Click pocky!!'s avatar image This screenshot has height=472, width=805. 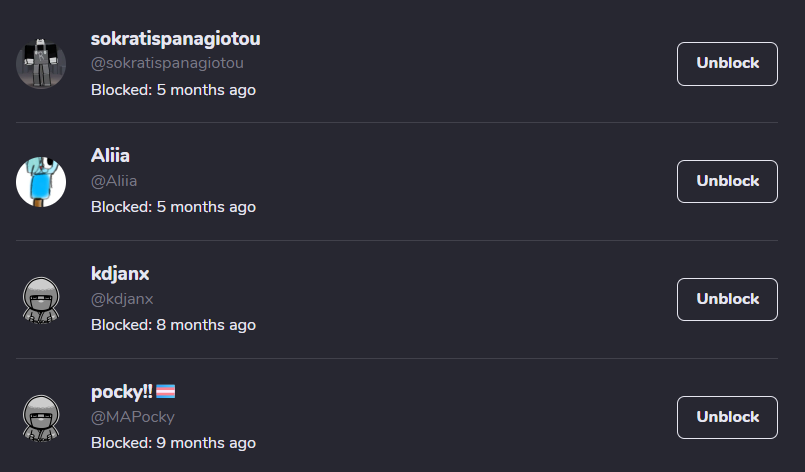41,418
